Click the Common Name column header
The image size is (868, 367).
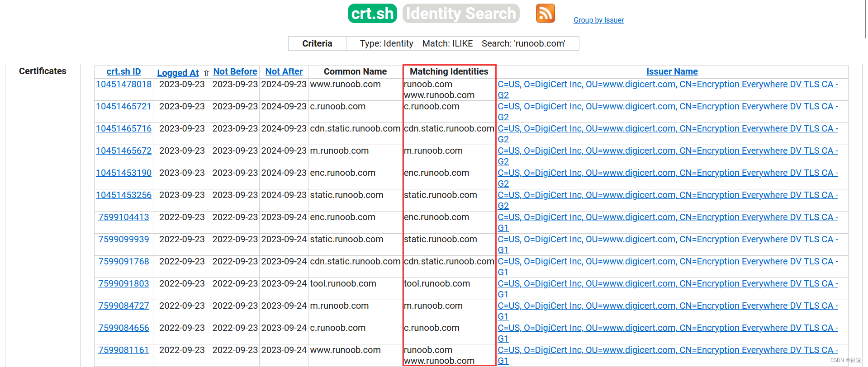click(355, 71)
